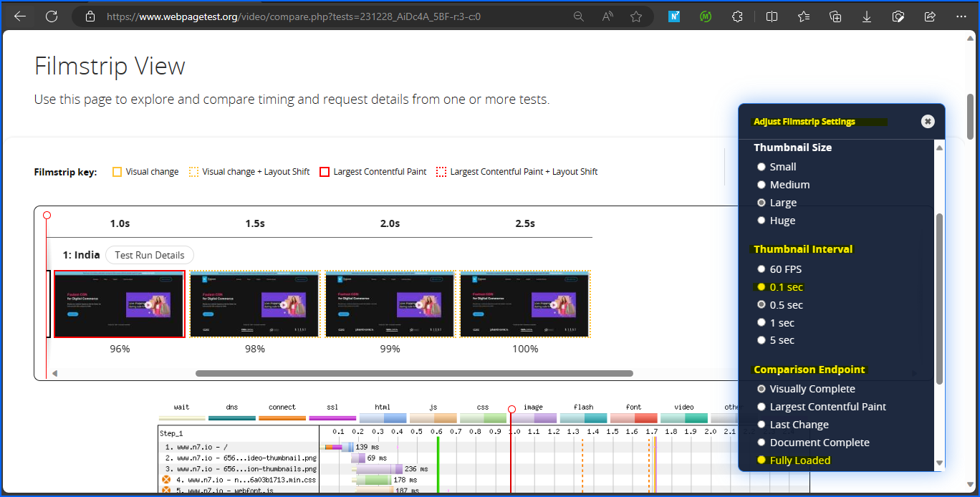
Task: Click the Split screen icon
Action: (772, 16)
